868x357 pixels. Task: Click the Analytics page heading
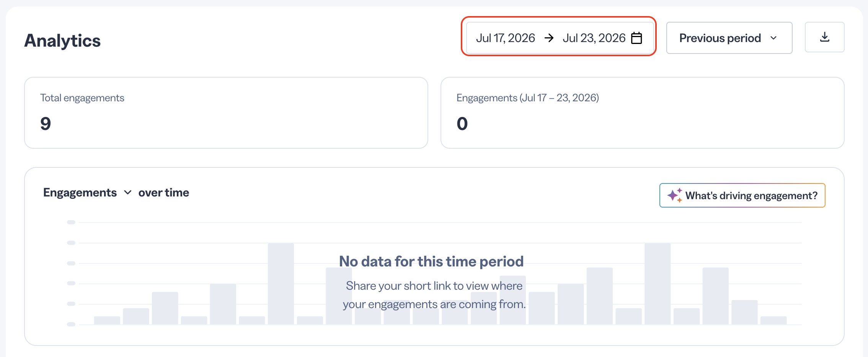pyautogui.click(x=62, y=41)
